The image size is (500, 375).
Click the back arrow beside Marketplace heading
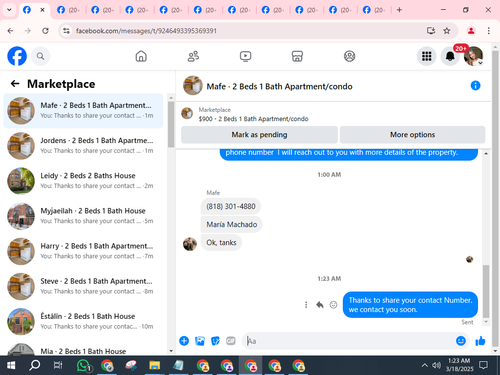15,84
